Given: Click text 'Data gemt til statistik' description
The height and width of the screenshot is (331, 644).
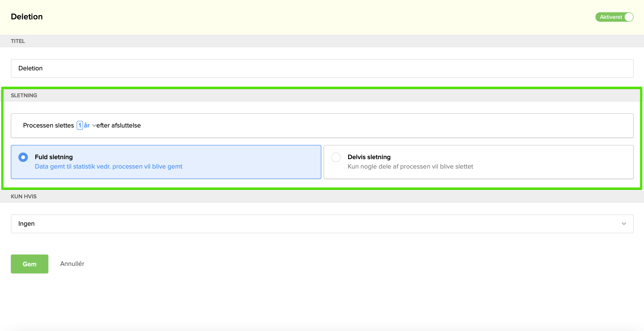Looking at the screenshot, I should pos(109,166).
